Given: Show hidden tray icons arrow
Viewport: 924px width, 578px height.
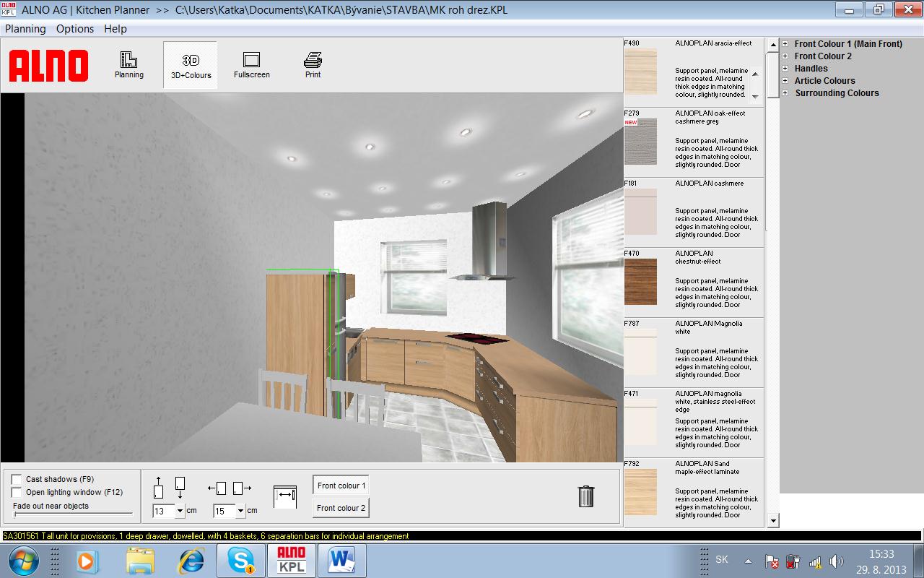Looking at the screenshot, I should point(748,561).
